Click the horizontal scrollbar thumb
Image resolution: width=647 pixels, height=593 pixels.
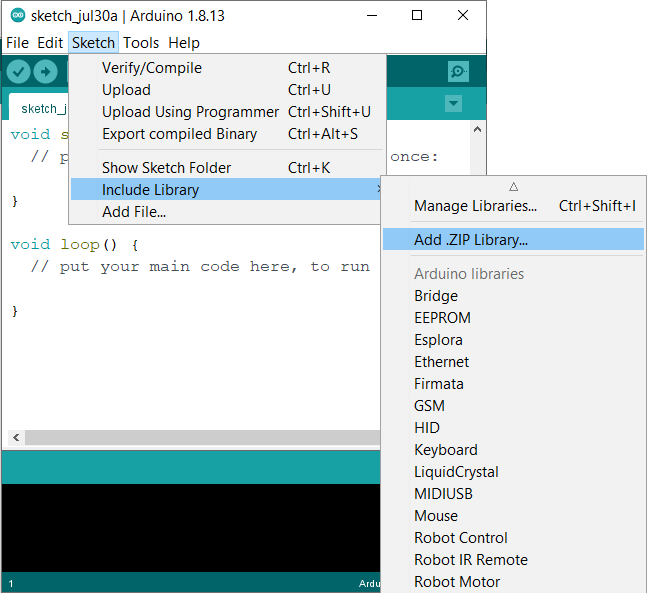pyautogui.click(x=203, y=437)
